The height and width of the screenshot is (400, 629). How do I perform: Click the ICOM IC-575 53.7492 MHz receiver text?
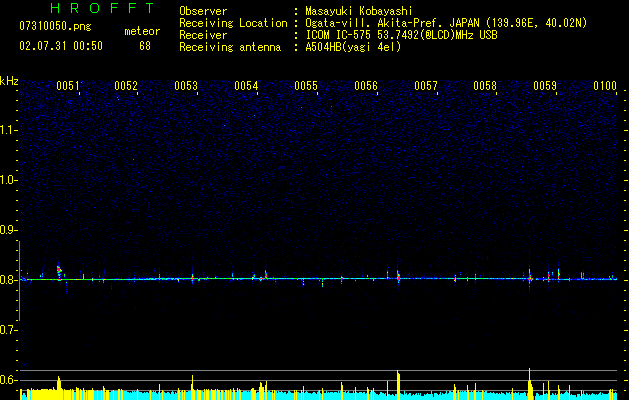401,35
